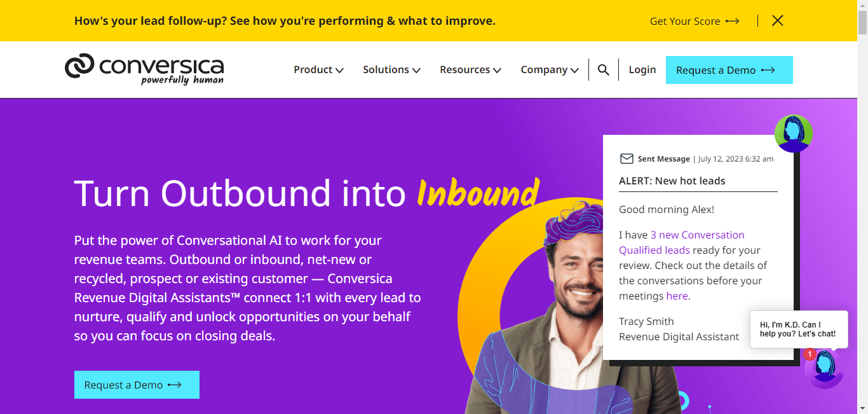Open the site search magnifier

(603, 69)
